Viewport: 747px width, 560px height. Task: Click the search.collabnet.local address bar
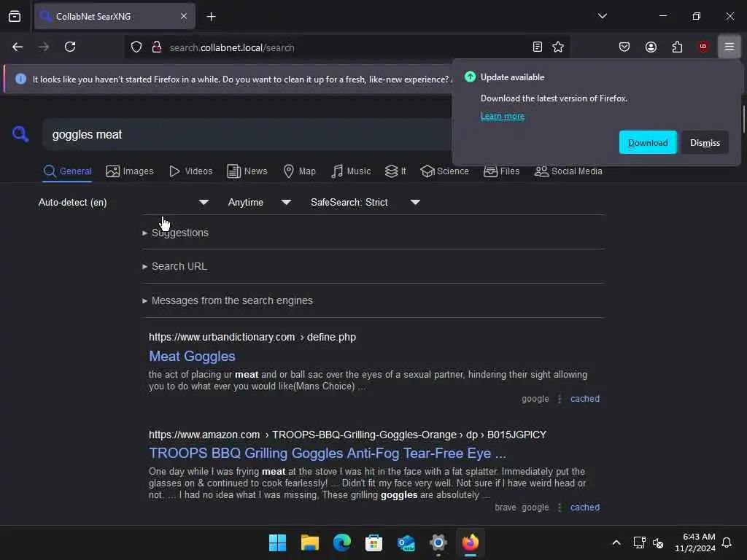(x=348, y=47)
